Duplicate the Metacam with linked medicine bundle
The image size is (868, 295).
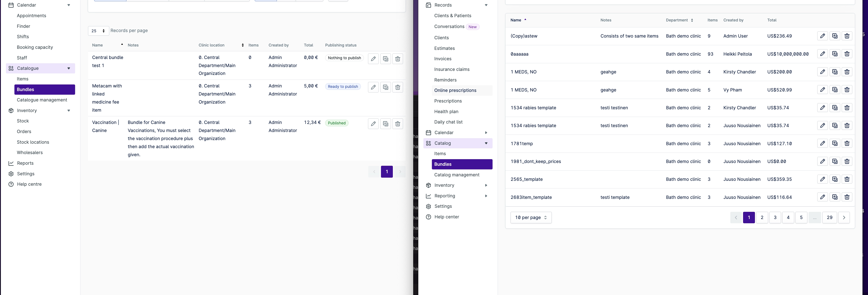click(x=385, y=87)
